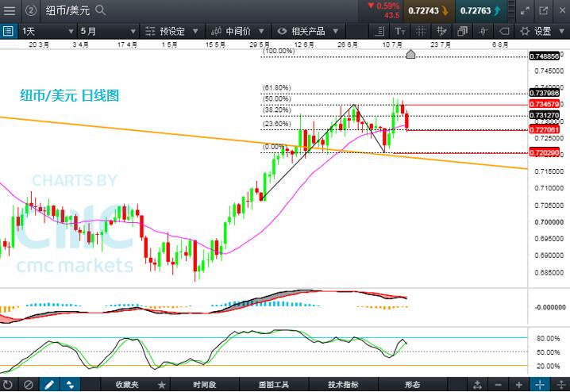Open the 画图工具 tab

pyautogui.click(x=272, y=385)
